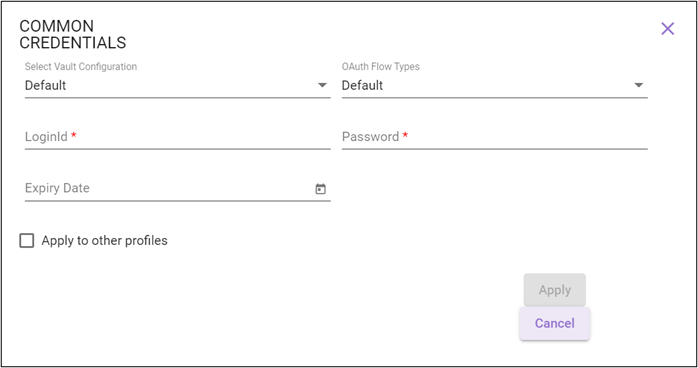Click the Apply button
The height and width of the screenshot is (368, 698).
[555, 290]
